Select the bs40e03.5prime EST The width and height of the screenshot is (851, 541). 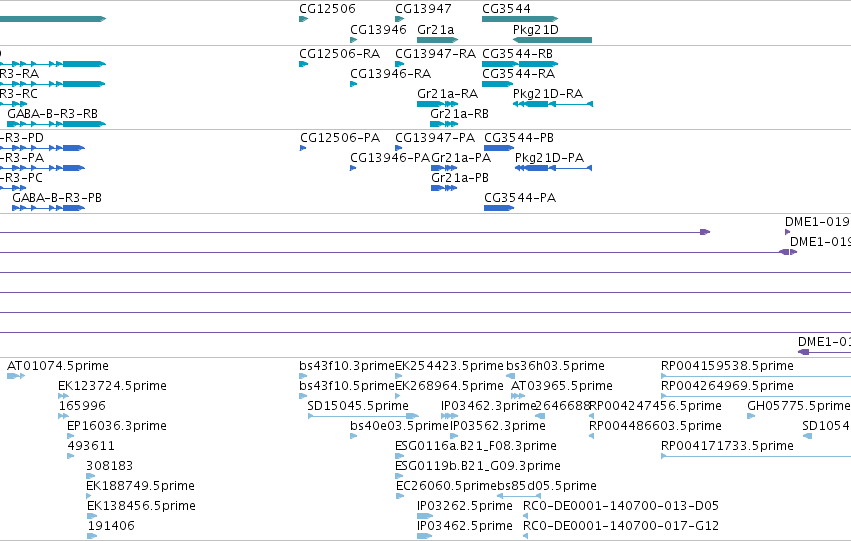pos(399,426)
